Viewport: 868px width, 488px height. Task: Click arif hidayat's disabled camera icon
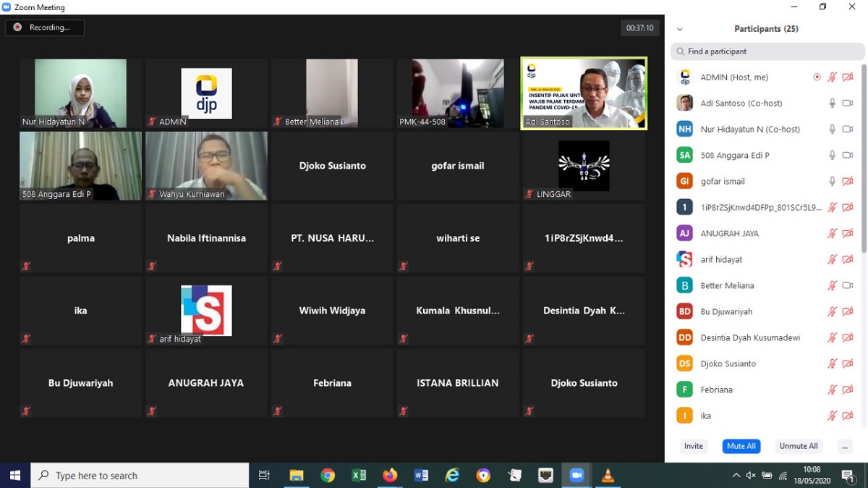pyautogui.click(x=847, y=260)
